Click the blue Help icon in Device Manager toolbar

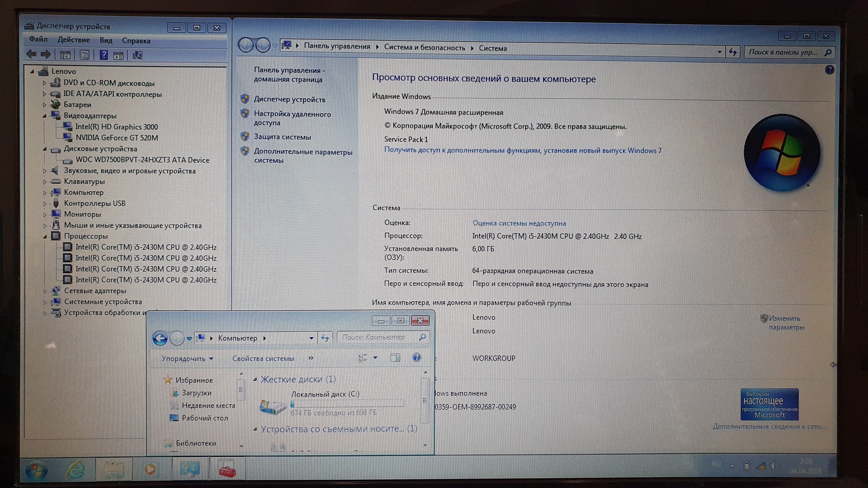click(x=103, y=55)
